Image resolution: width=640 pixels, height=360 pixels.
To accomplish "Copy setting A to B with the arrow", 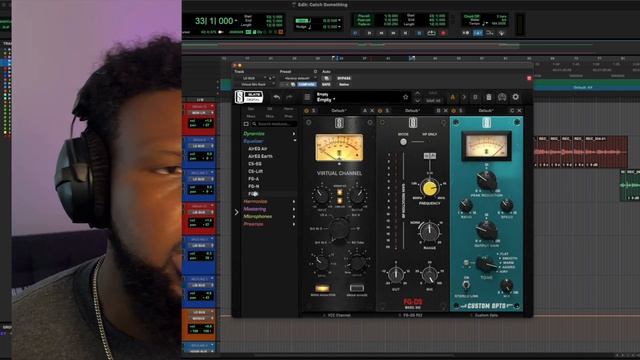I will tap(464, 97).
